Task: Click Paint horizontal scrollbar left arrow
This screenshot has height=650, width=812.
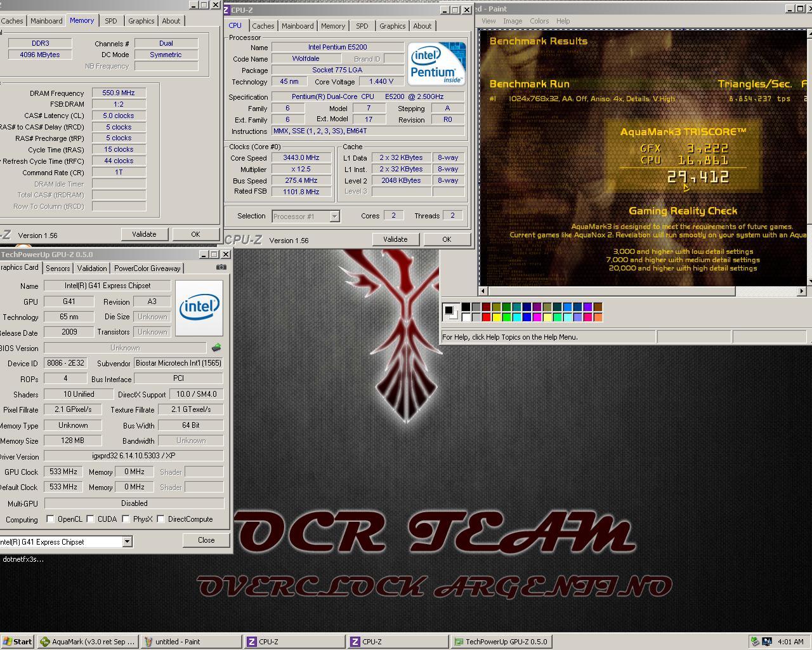Action: (x=483, y=291)
